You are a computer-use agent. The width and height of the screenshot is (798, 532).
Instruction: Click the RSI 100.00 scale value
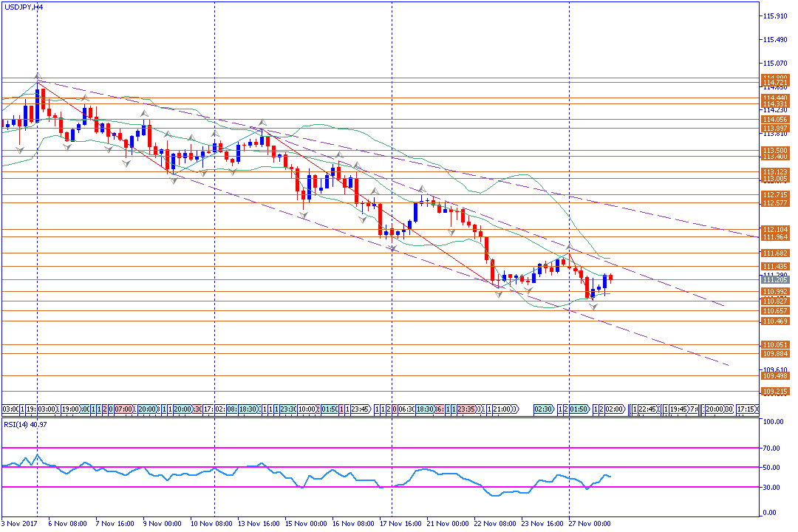(774, 421)
